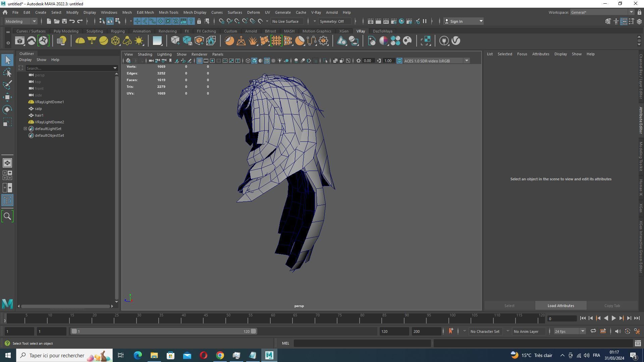Open the Outliner search filter dropdown arrow
Viewport: 644px width, 362px height.
coord(115,68)
